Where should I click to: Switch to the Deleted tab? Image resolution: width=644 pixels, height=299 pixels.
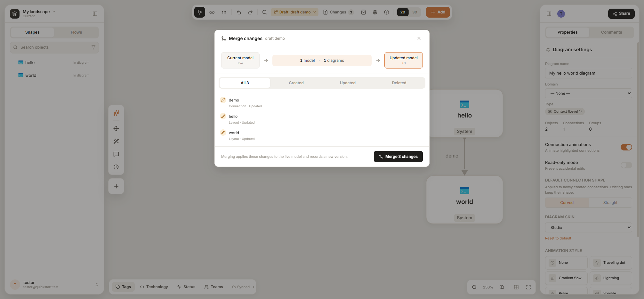coord(399,83)
